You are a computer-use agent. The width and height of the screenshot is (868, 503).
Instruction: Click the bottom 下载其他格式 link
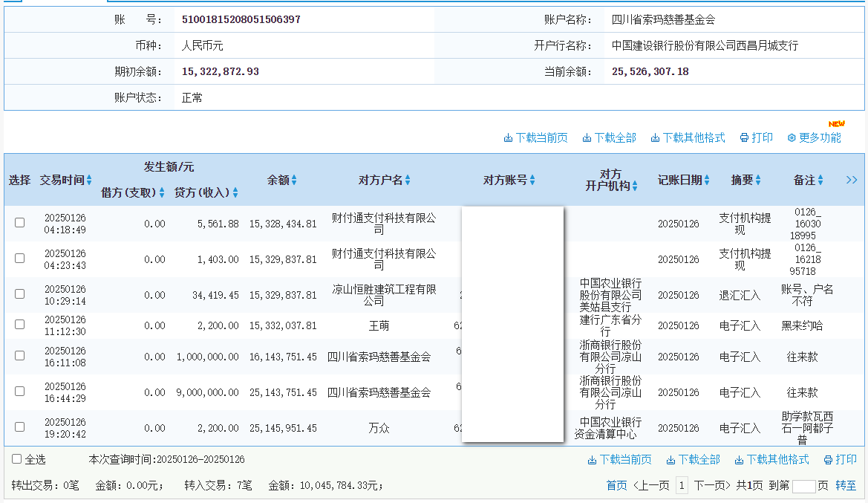point(771,460)
